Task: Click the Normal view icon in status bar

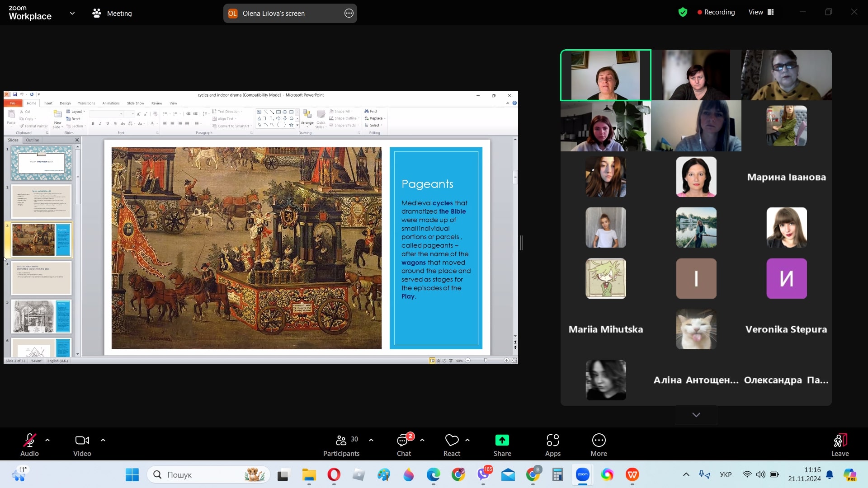Action: (x=432, y=361)
